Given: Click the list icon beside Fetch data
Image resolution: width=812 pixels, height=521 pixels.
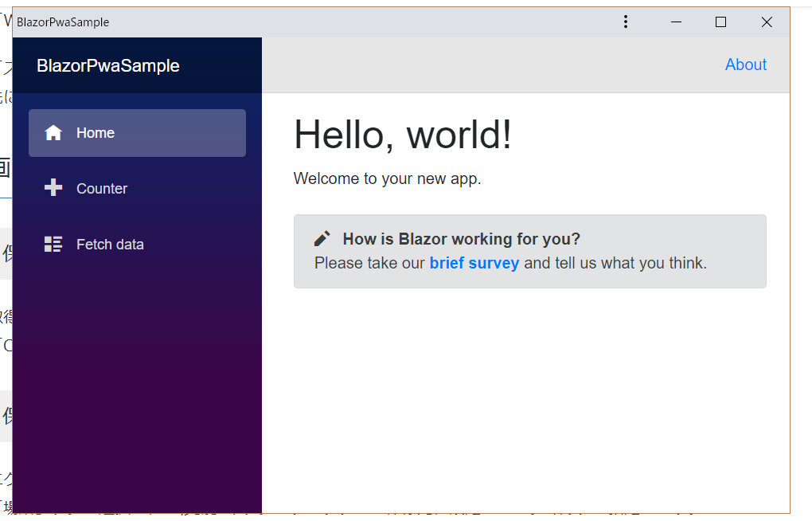Looking at the screenshot, I should coord(53,245).
